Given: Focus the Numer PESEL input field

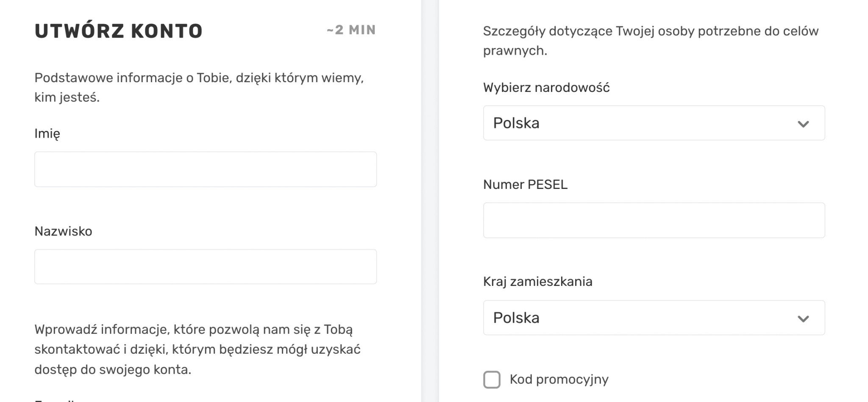Looking at the screenshot, I should pyautogui.click(x=654, y=220).
